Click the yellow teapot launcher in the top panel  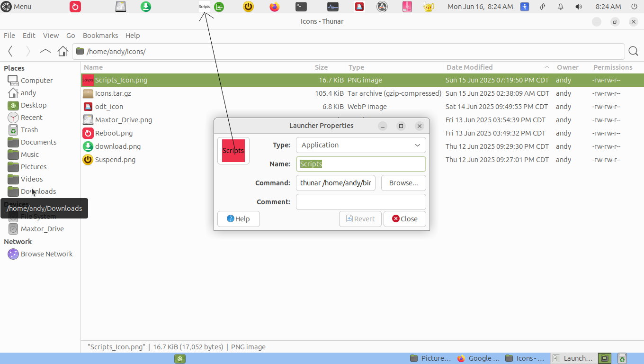pyautogui.click(x=429, y=7)
